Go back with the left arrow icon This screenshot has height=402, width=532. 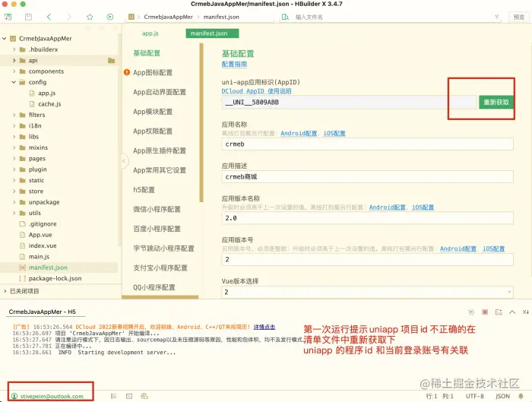pos(49,17)
